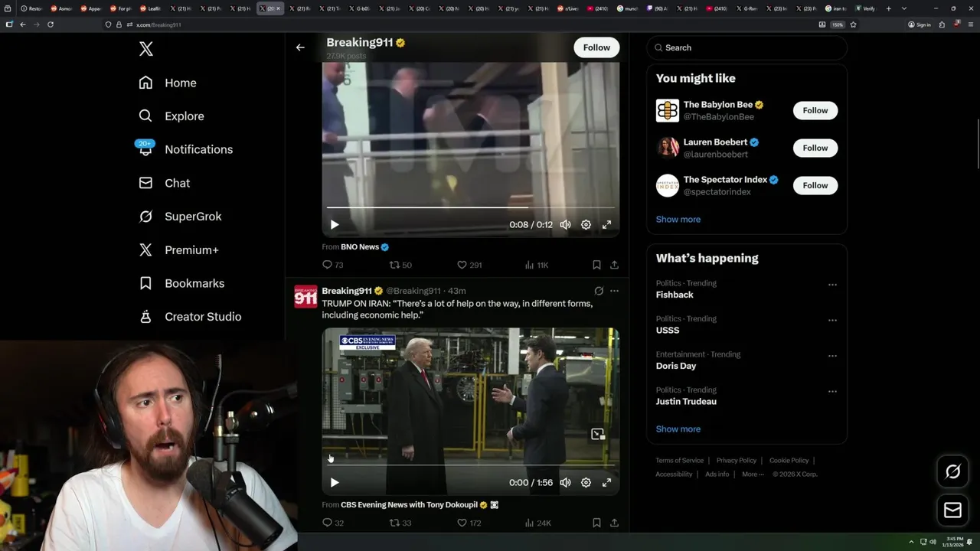
Task: Share the BNO News post
Action: (x=614, y=265)
